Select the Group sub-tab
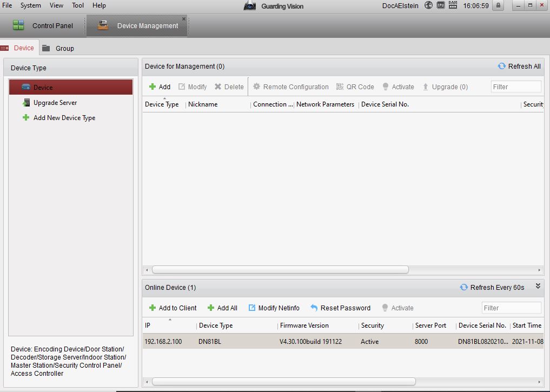 (x=58, y=48)
